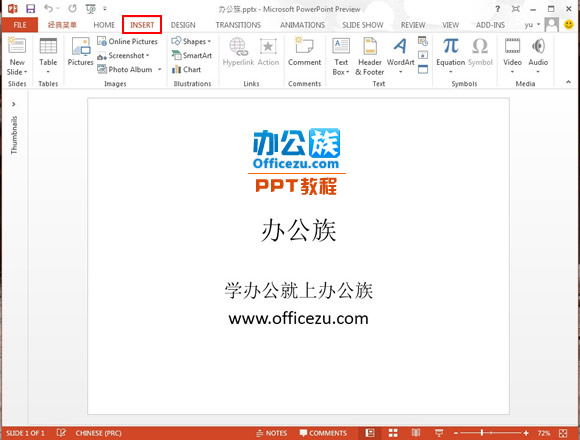Screen dimensions: 580x440
Task: Toggle the Notes pane
Action: coord(272,433)
